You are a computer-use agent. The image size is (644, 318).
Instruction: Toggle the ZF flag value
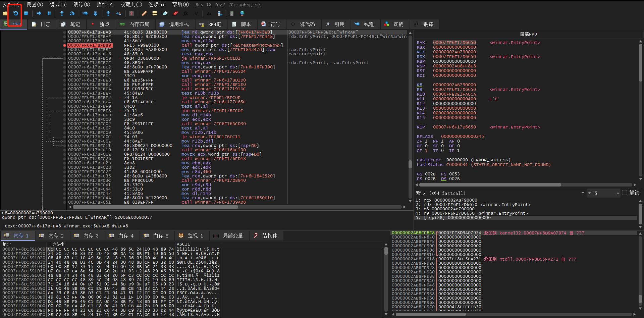426,141
